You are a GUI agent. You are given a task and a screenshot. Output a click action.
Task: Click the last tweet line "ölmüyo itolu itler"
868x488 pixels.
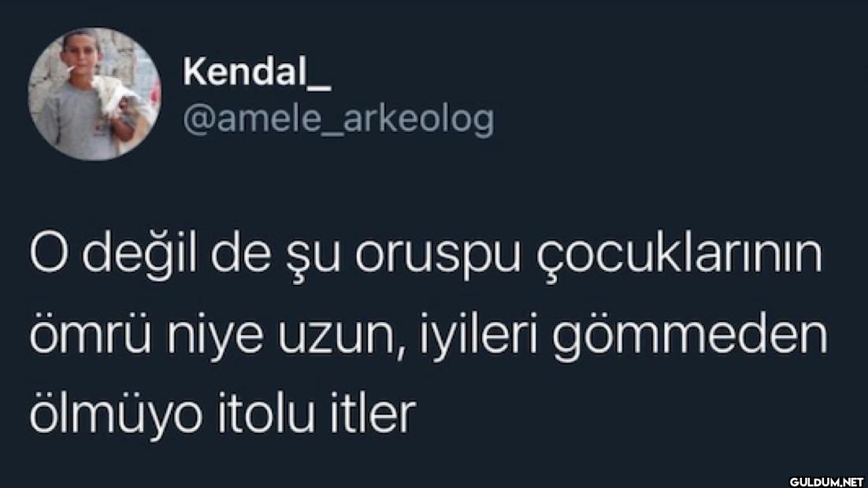tap(223, 415)
